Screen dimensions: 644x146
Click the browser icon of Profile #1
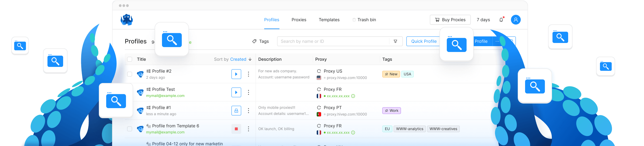pyautogui.click(x=140, y=111)
